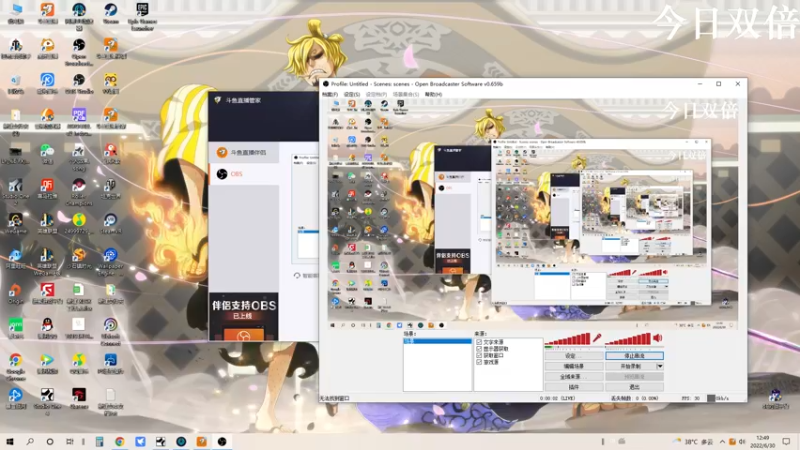Open Google Chrome desktop shortcut
Screen dimensions: 800x450
[15, 365]
